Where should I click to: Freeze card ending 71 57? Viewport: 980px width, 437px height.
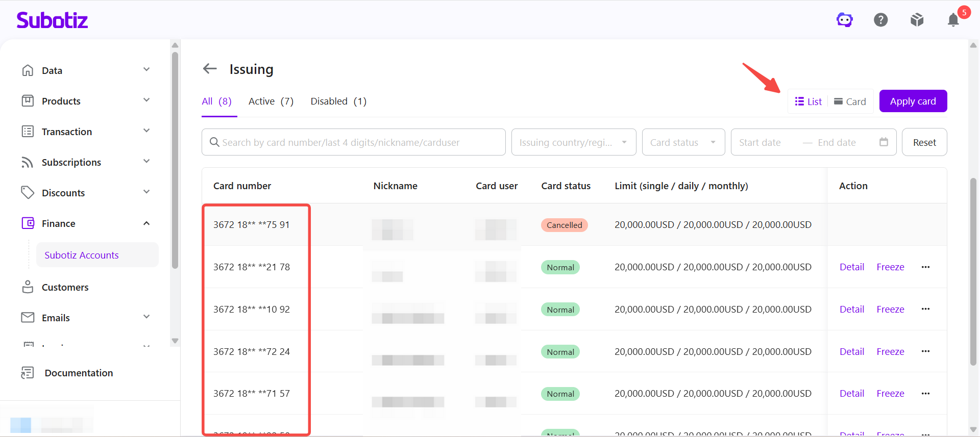(890, 393)
